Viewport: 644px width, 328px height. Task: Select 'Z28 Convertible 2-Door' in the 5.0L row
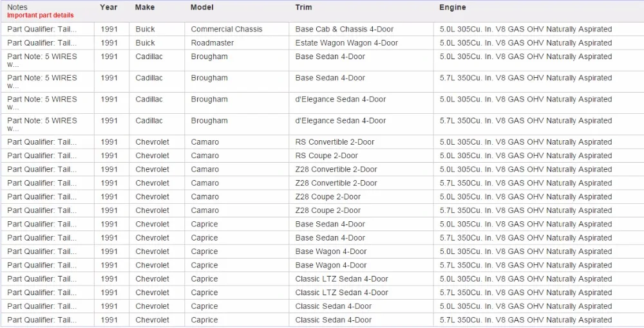point(336,169)
